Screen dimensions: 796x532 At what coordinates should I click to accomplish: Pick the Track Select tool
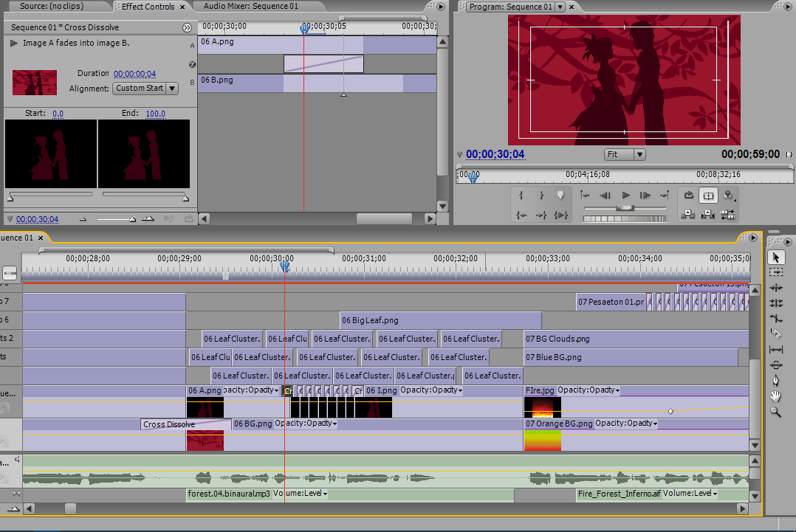pyautogui.click(x=776, y=272)
